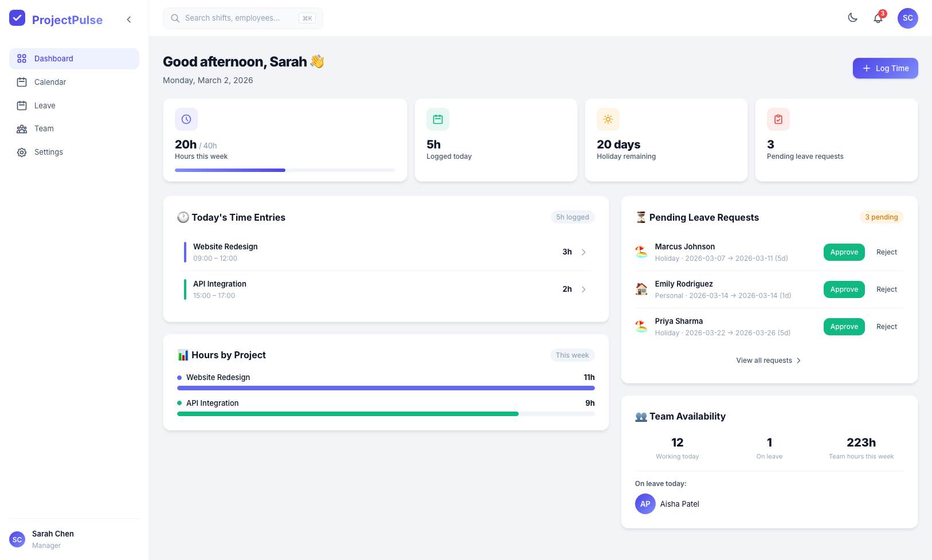This screenshot has height=560, width=932.
Task: Click the sun icon on Holiday remaining card
Action: click(x=608, y=119)
